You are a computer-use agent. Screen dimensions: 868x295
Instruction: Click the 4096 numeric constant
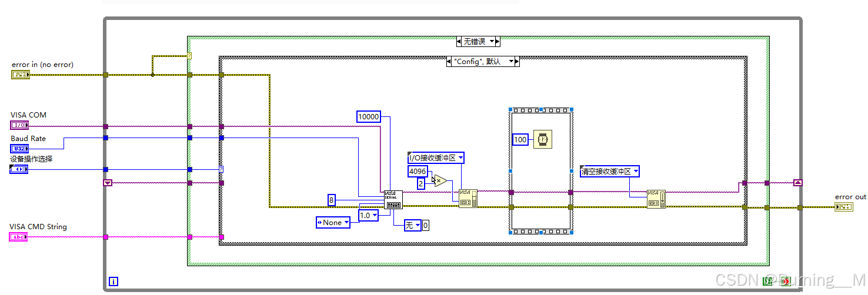[x=418, y=171]
